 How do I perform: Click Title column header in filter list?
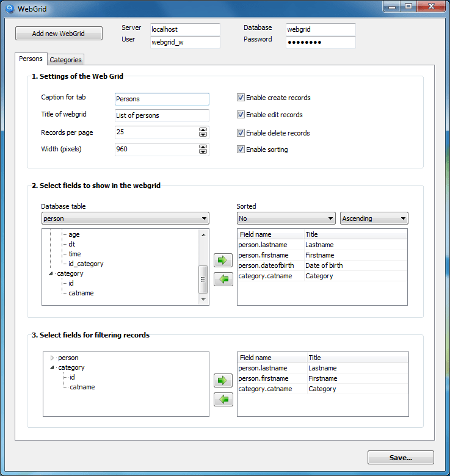pyautogui.click(x=358, y=358)
